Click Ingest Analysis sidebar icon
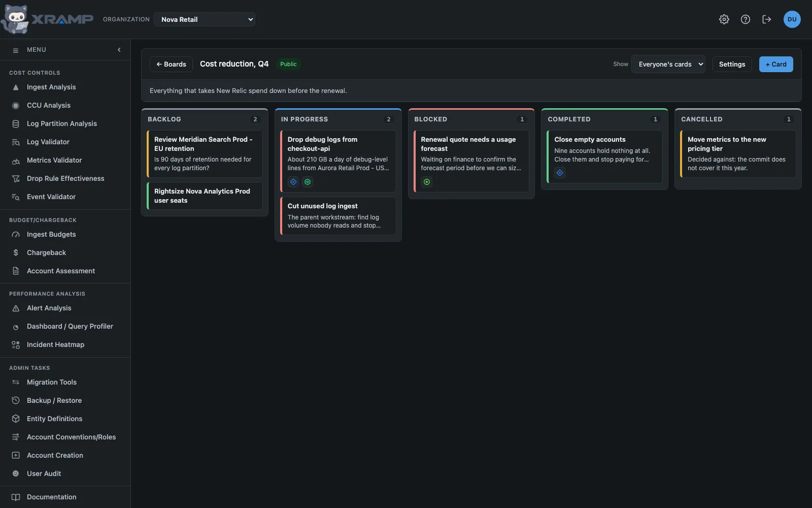812x508 pixels. click(x=16, y=87)
